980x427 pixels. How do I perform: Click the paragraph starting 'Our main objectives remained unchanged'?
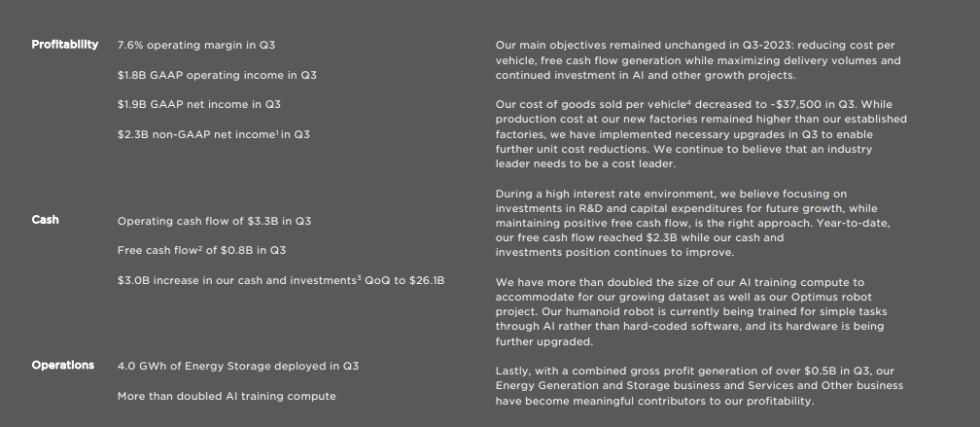tap(696, 60)
